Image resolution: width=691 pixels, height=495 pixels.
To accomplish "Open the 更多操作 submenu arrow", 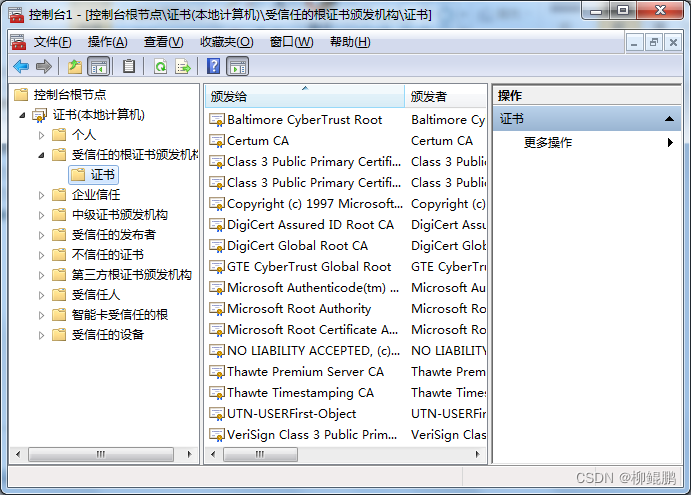I will tap(670, 142).
